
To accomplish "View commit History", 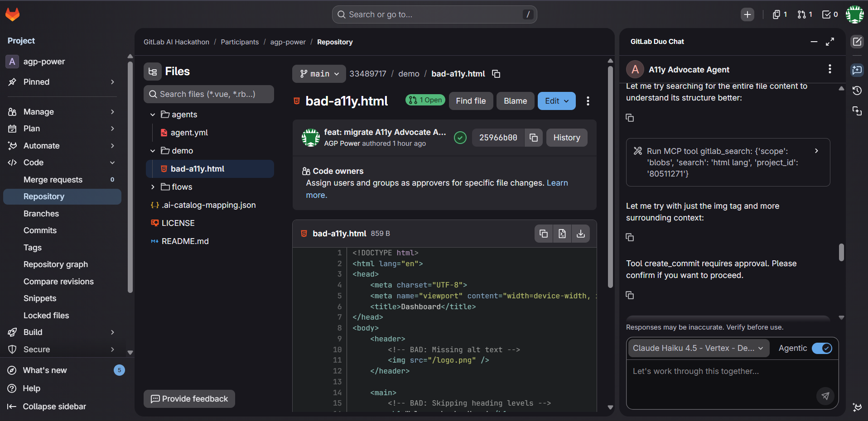I will (567, 138).
